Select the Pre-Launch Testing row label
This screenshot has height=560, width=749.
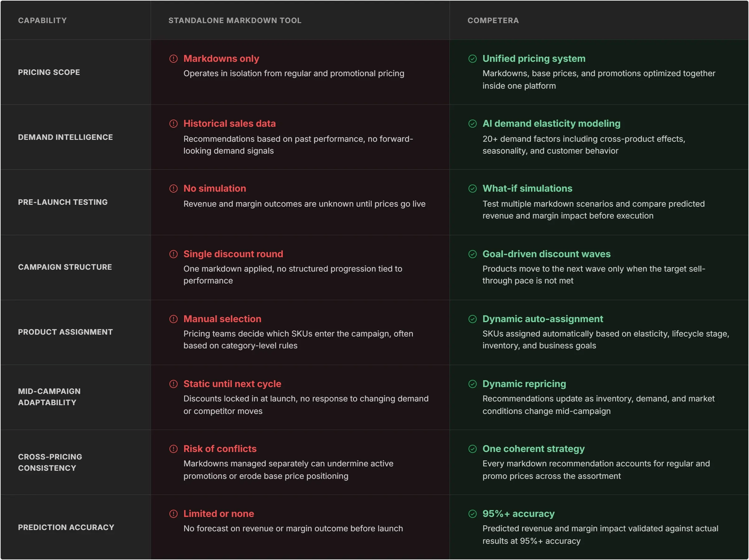pyautogui.click(x=63, y=202)
